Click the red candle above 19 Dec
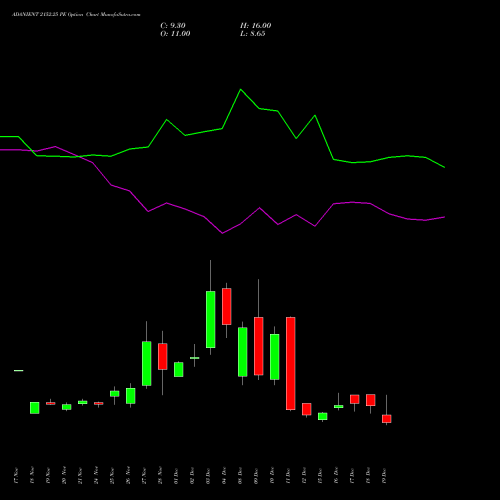This screenshot has width=500, height=500. [387, 419]
